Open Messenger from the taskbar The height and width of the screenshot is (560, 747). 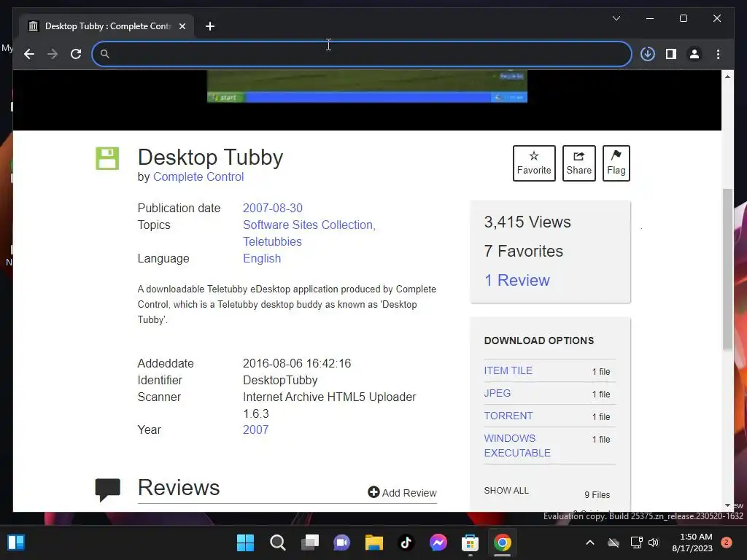point(438,542)
